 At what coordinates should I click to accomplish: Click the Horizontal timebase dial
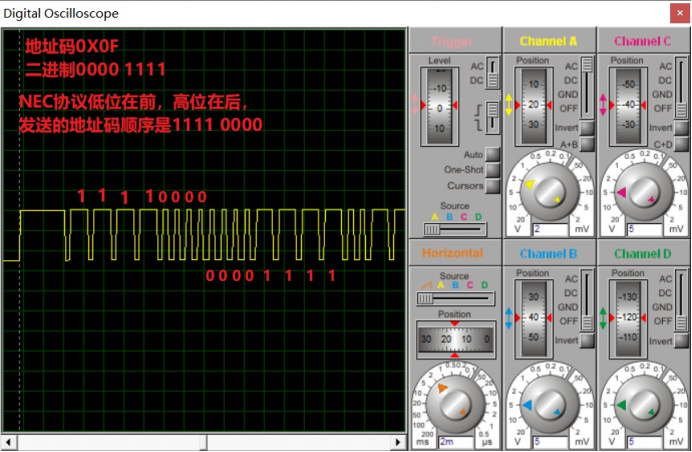(455, 403)
